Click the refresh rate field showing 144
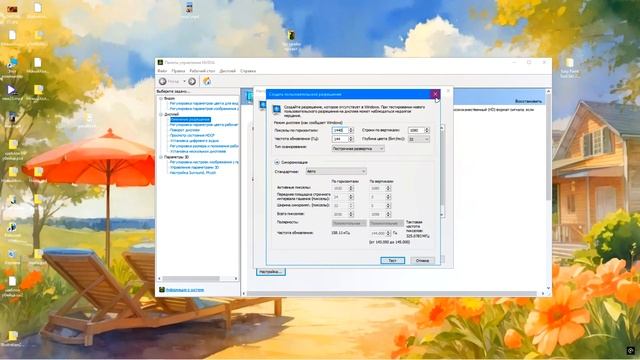The height and width of the screenshot is (360, 640). click(340, 139)
